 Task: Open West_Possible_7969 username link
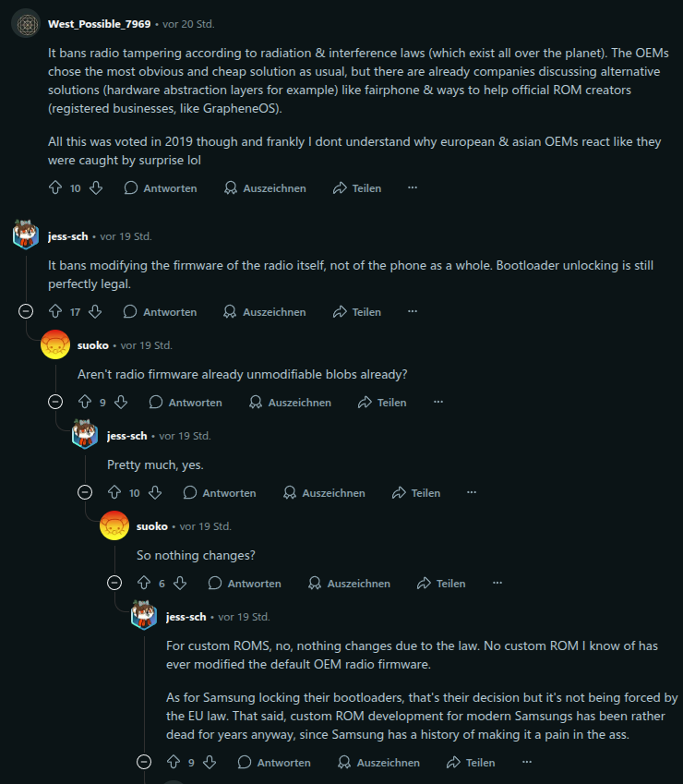coord(99,23)
